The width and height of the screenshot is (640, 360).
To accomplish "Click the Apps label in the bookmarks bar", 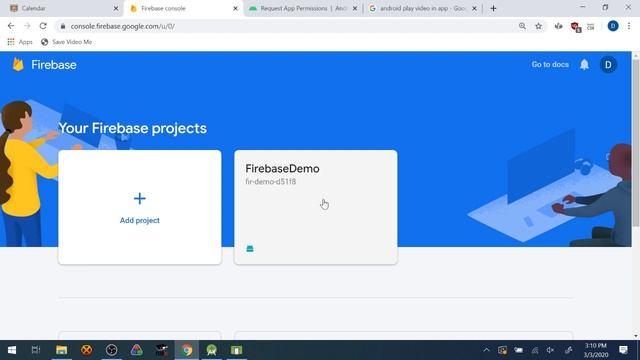I will 25,42.
